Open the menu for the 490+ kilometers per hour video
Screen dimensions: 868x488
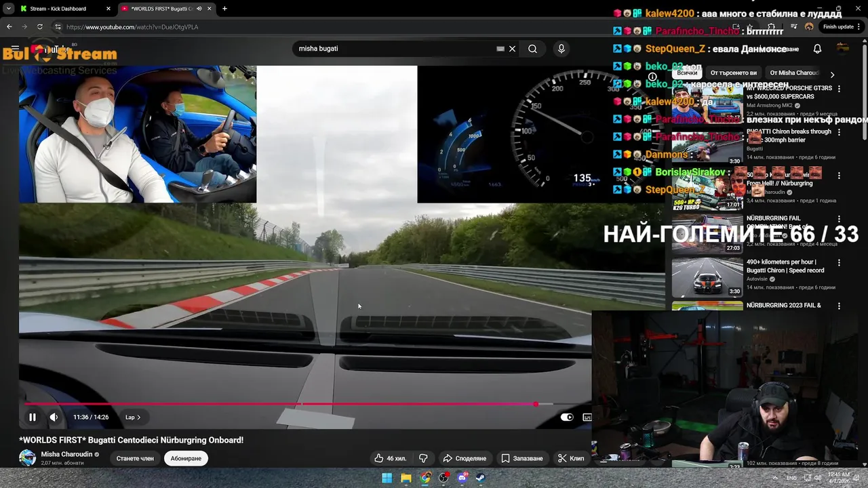(x=839, y=262)
